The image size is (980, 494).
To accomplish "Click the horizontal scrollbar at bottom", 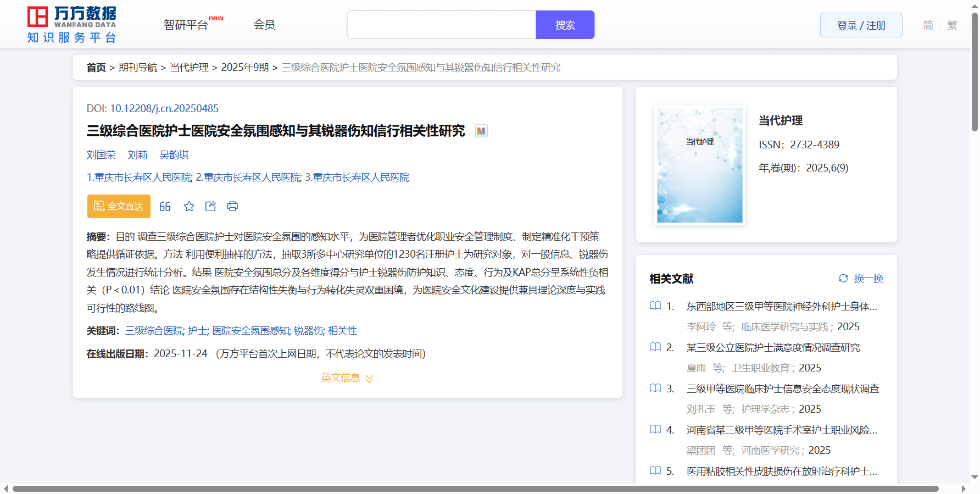I will point(475,489).
